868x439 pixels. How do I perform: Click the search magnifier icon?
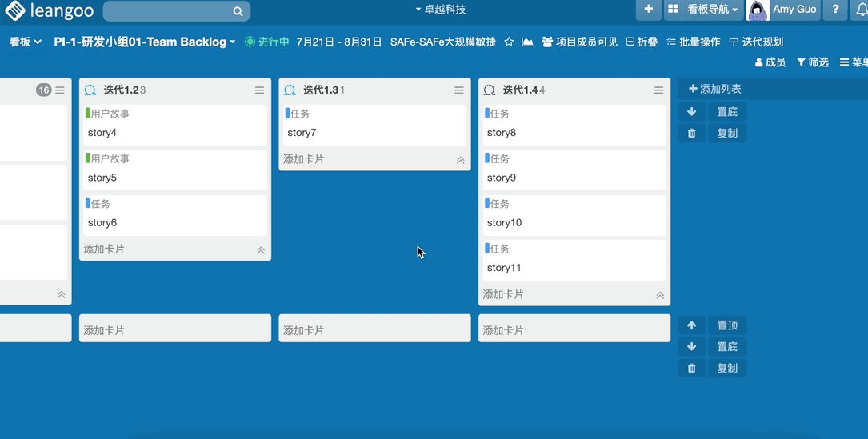(x=238, y=11)
